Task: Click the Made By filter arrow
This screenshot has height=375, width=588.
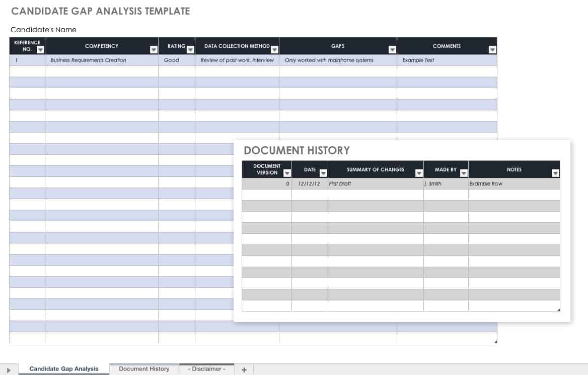Action: pos(464,173)
